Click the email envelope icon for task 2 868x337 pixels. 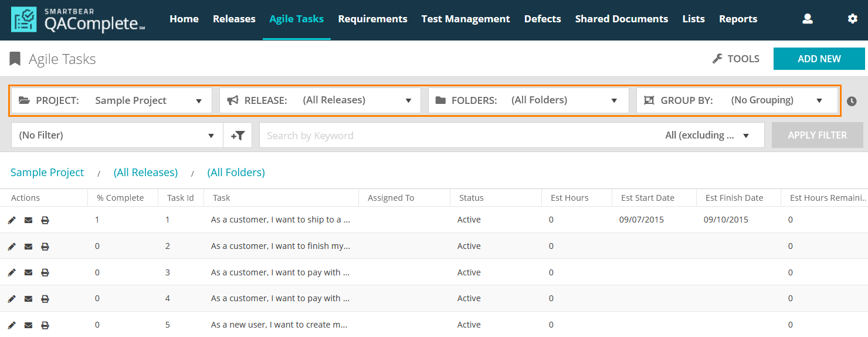(x=28, y=247)
